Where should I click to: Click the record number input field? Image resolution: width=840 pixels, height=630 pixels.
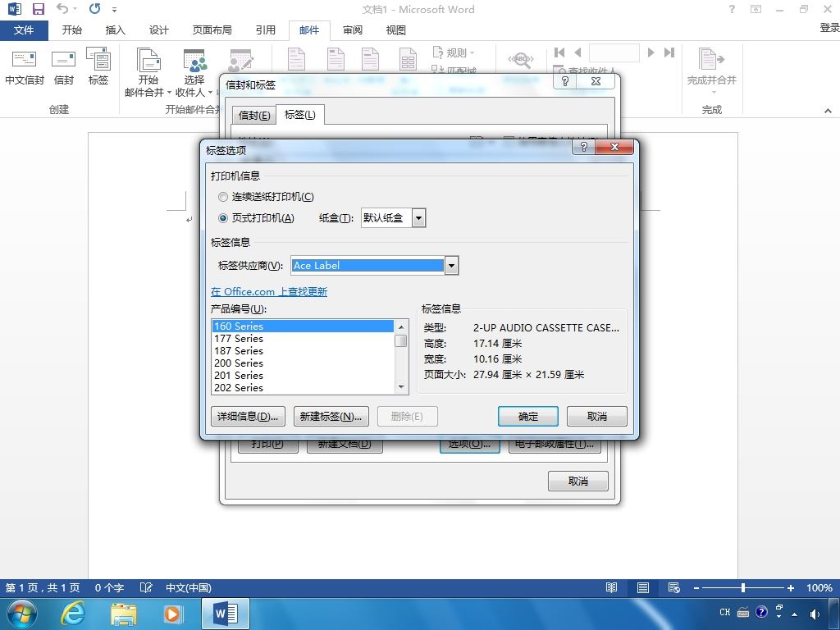[x=614, y=52]
